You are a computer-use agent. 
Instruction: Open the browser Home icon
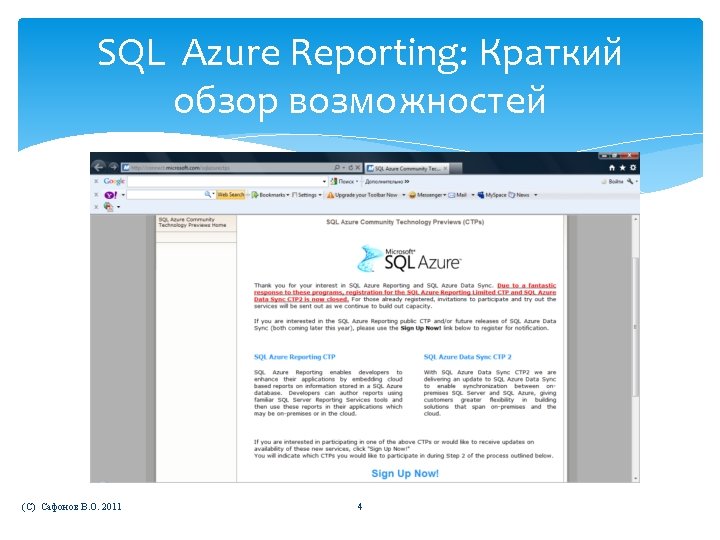pyautogui.click(x=612, y=168)
